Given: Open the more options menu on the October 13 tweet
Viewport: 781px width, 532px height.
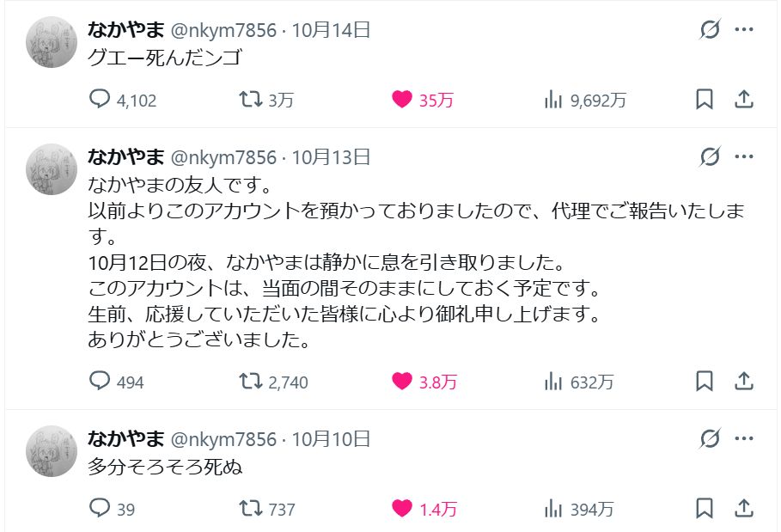Looking at the screenshot, I should pyautogui.click(x=744, y=157).
